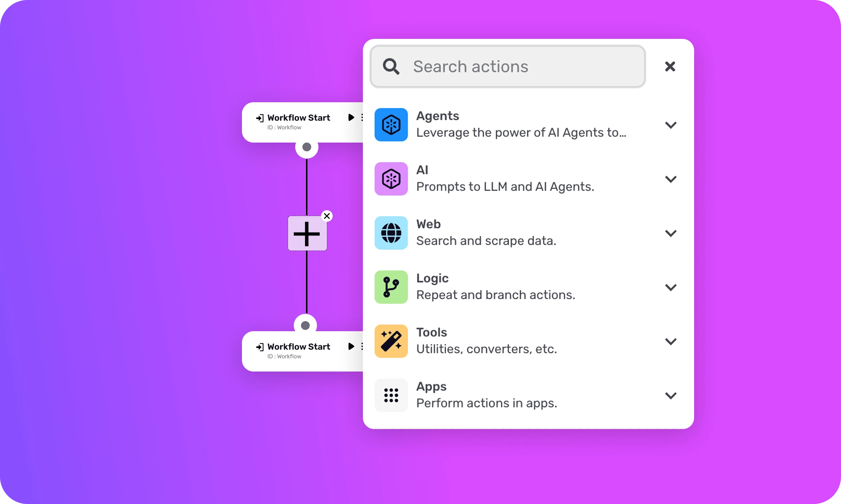Viewport: 841px width, 504px height.
Task: Click the plus node on the connector
Action: click(x=307, y=233)
